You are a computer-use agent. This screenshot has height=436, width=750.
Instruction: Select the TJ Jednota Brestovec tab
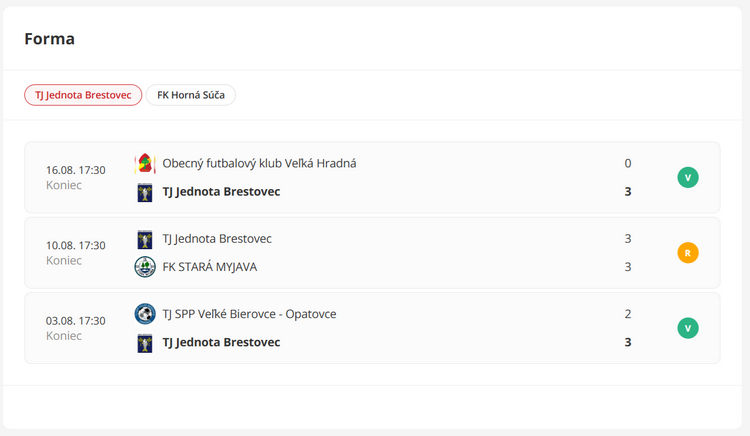point(83,95)
